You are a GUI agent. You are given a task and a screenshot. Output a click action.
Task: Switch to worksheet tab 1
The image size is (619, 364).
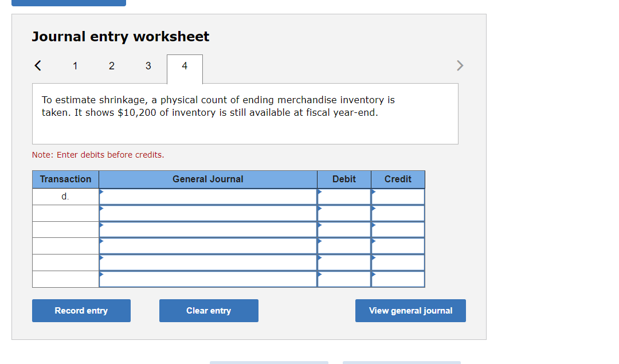pos(75,65)
